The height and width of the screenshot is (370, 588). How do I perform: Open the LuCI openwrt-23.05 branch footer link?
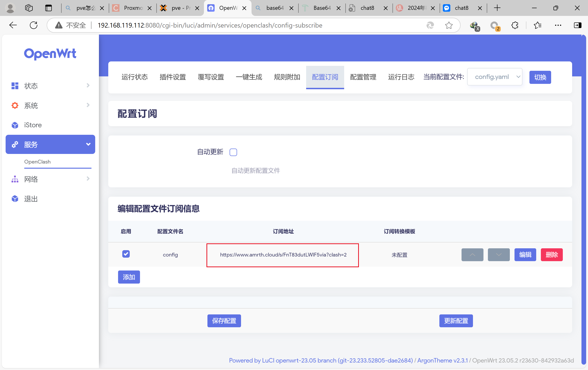point(321,360)
